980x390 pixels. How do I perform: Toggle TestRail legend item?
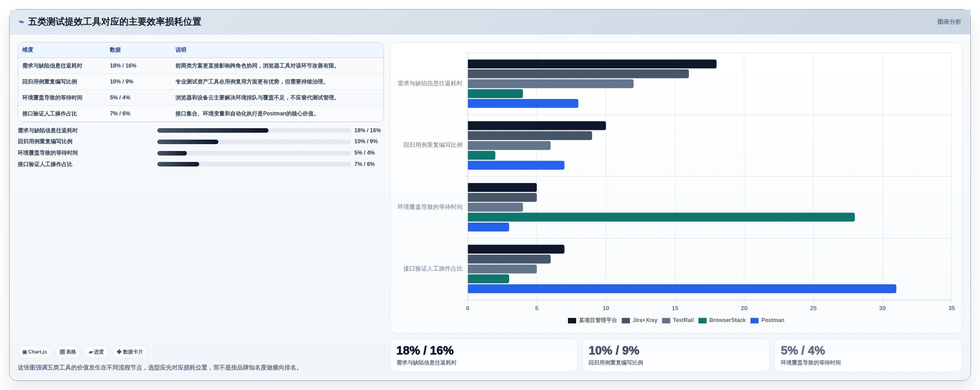(678, 320)
